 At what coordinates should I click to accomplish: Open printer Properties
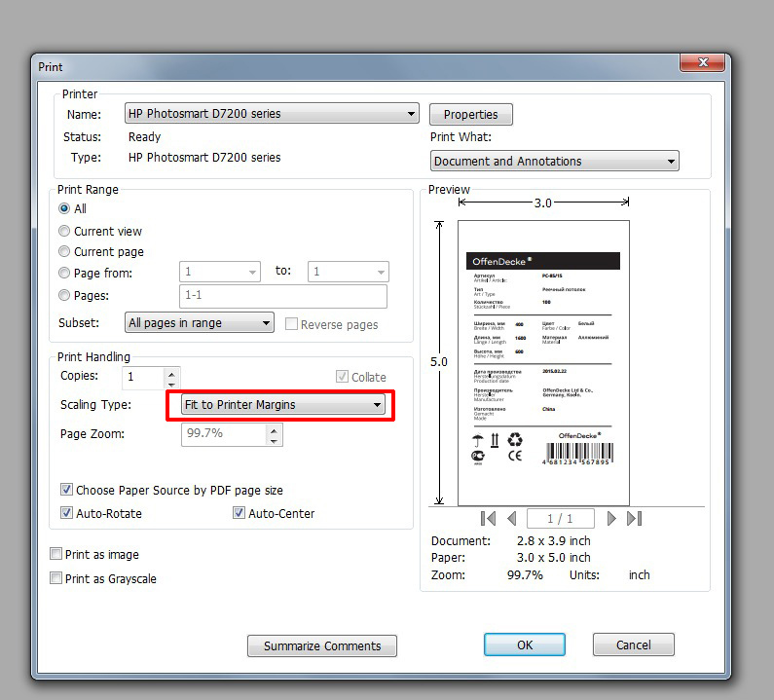pos(471,115)
